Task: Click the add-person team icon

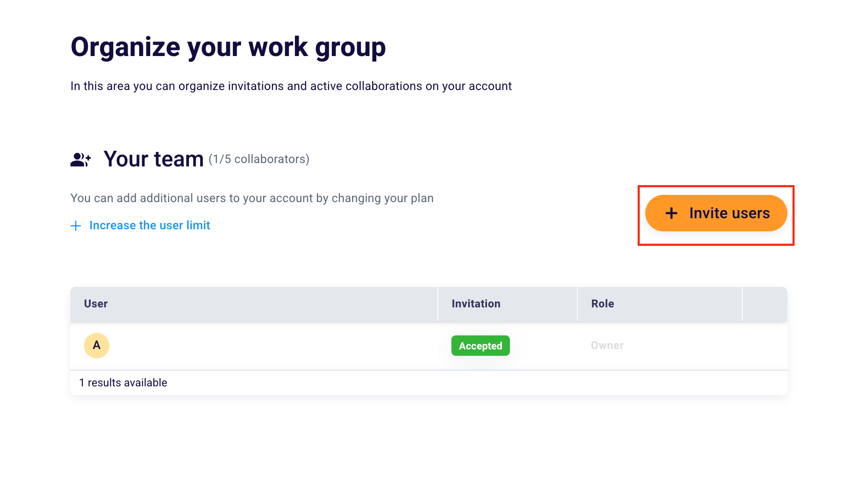Action: (x=80, y=159)
